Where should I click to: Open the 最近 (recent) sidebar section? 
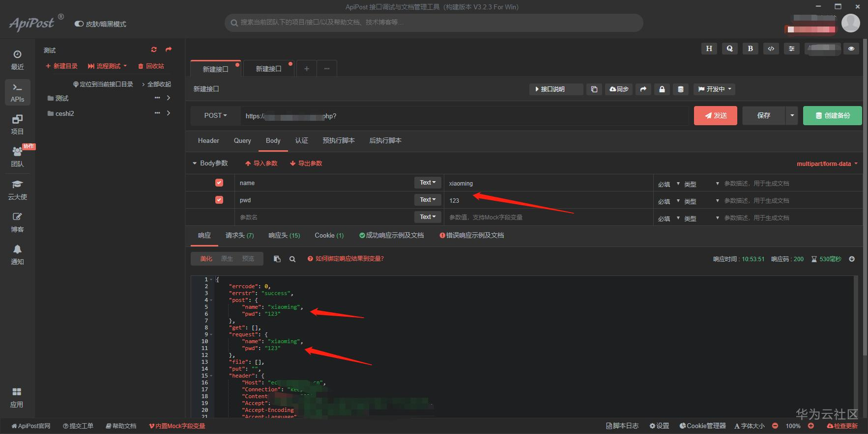click(x=17, y=60)
